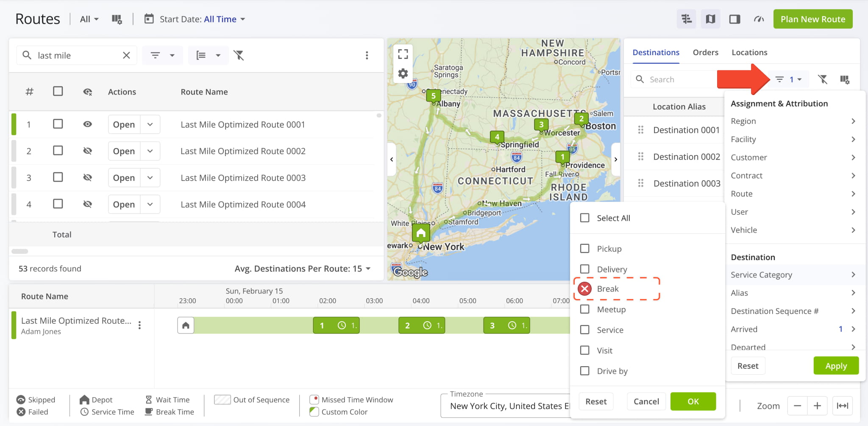Confirm service category selection with OK

point(693,401)
